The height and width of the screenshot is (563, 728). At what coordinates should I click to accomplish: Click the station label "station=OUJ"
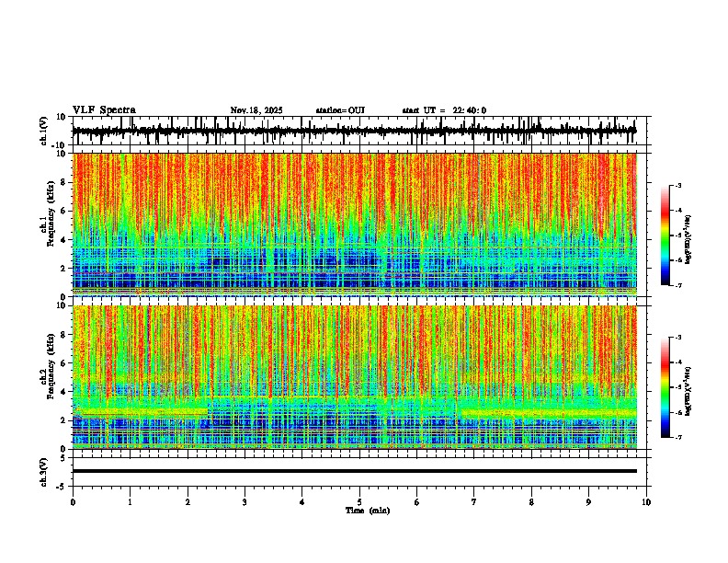[x=340, y=110]
